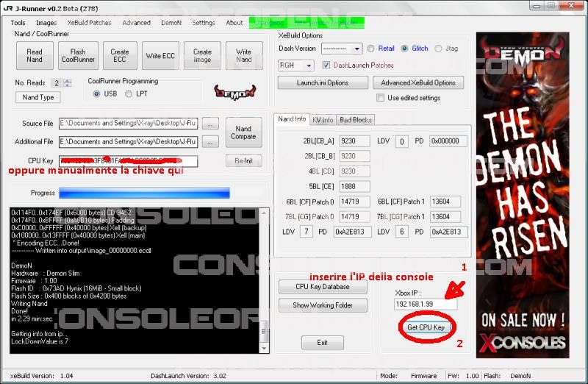Click the Progress bar
The height and width of the screenshot is (384, 588).
point(143,193)
